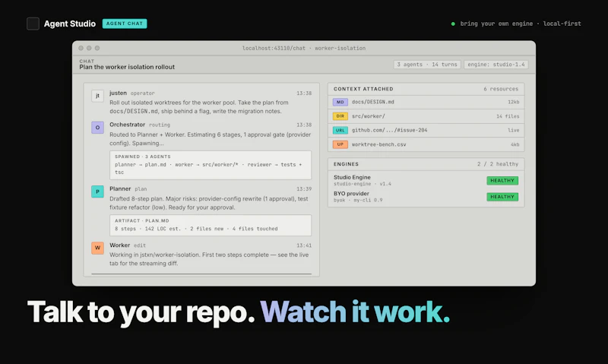Click the chat pane horizontal scrollbar line
This screenshot has height=364, width=608.
pos(201,274)
